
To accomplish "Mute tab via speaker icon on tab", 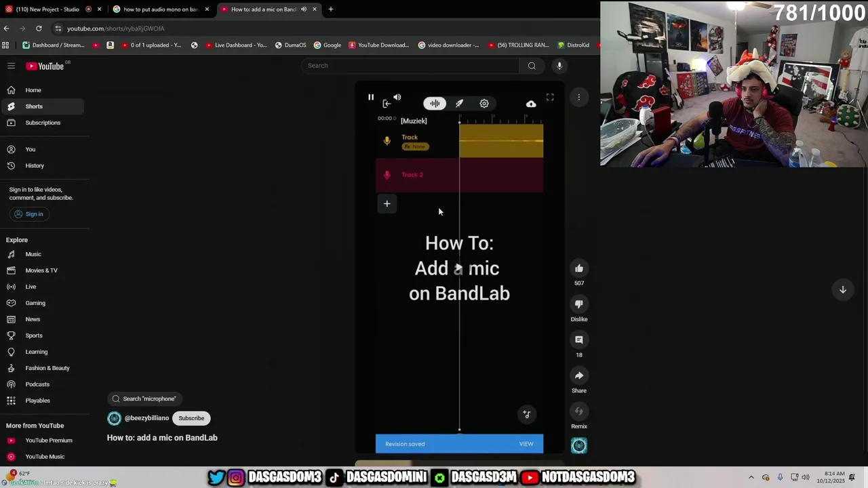I will point(303,9).
